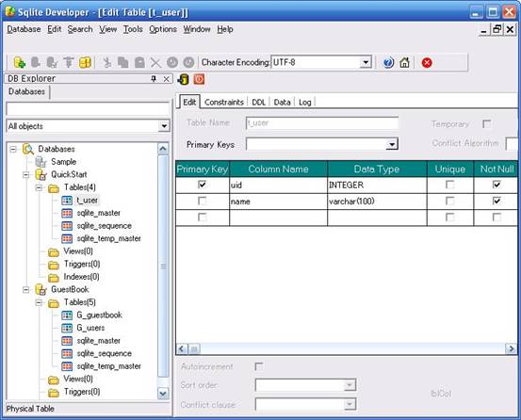This screenshot has width=521, height=420.
Task: Select sqlite_master under GuestBook
Action: pos(98,341)
